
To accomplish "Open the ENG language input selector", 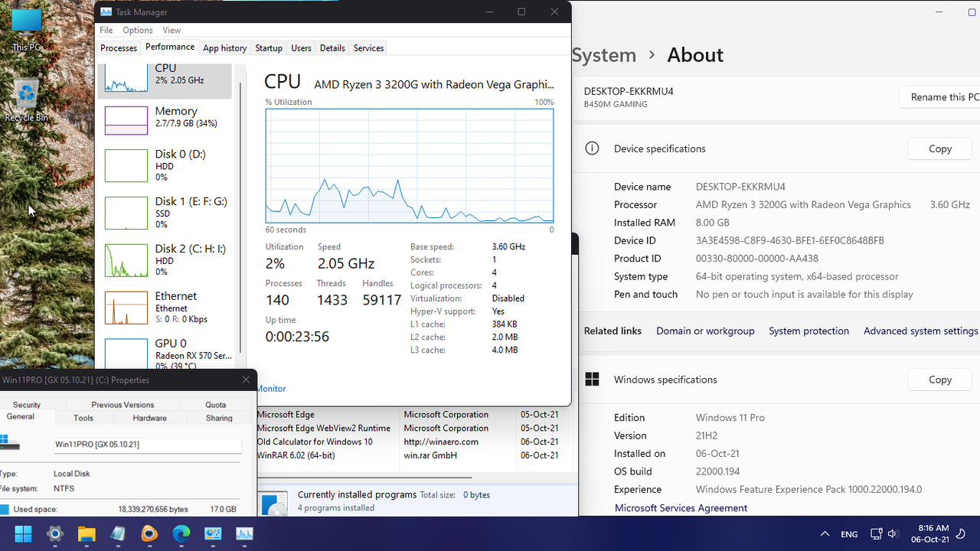I will point(849,534).
